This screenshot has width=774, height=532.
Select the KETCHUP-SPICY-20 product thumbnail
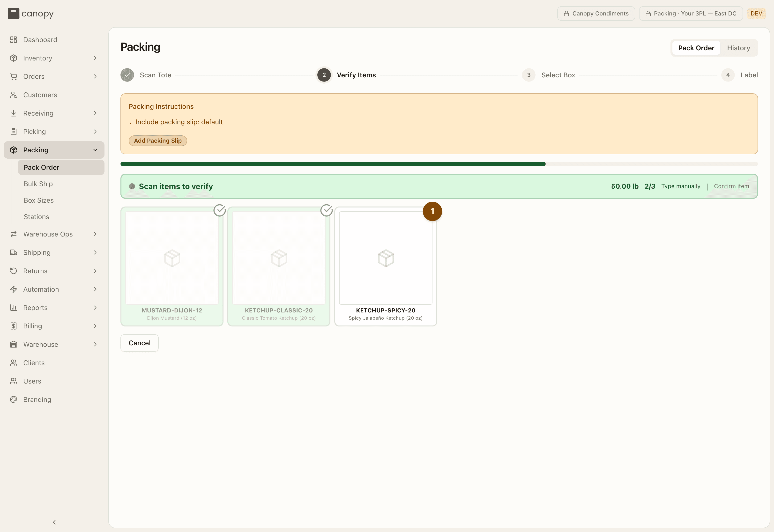pyautogui.click(x=386, y=258)
